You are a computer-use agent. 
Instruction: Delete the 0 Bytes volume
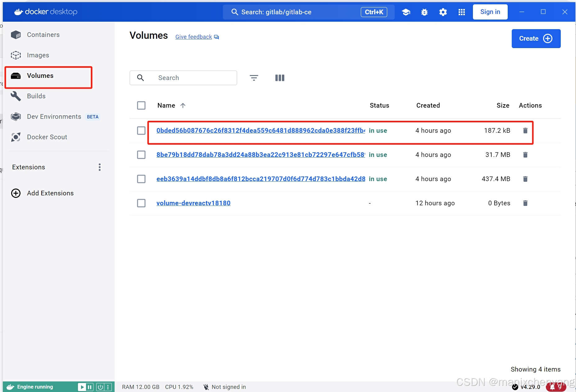click(525, 203)
